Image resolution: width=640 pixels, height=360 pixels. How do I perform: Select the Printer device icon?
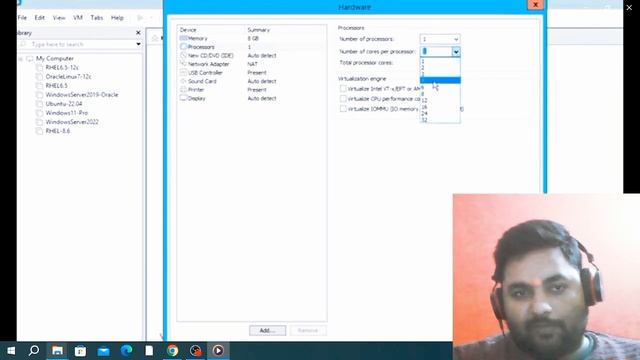[183, 89]
